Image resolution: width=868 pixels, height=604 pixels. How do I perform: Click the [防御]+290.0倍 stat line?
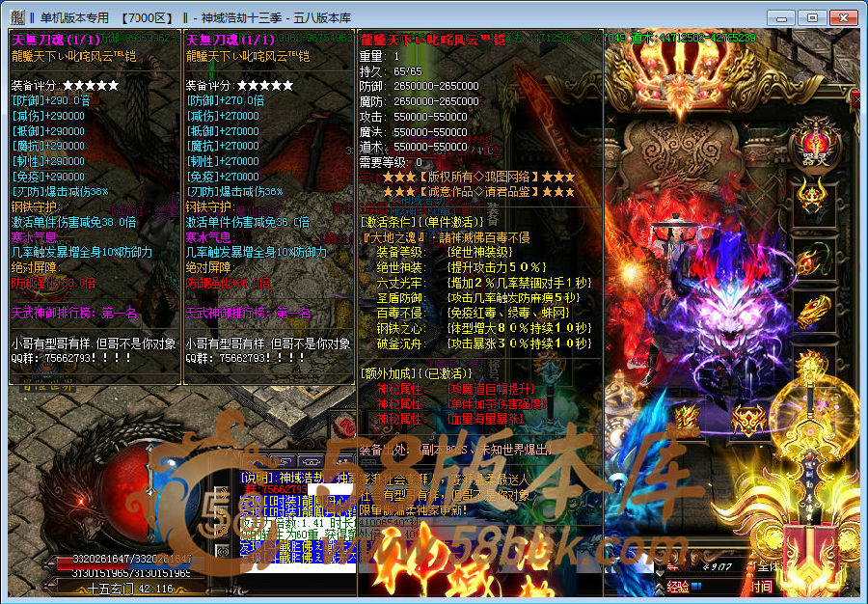click(x=51, y=100)
